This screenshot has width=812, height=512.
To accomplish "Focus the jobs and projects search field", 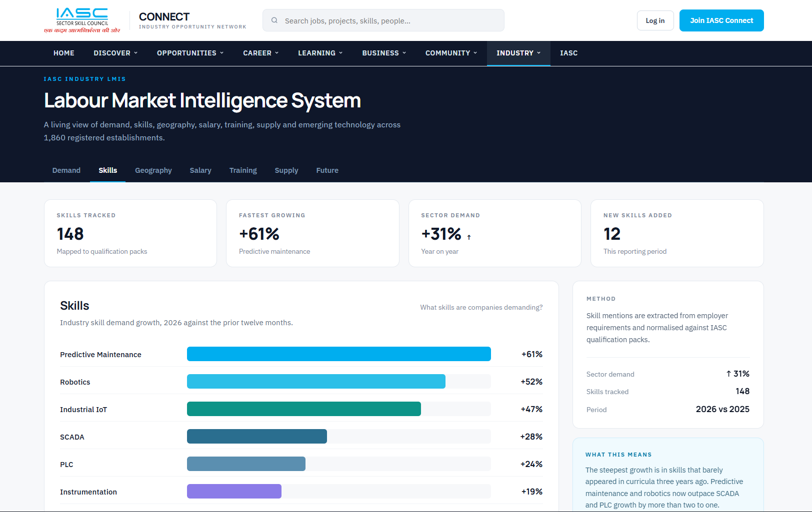I will (x=383, y=20).
